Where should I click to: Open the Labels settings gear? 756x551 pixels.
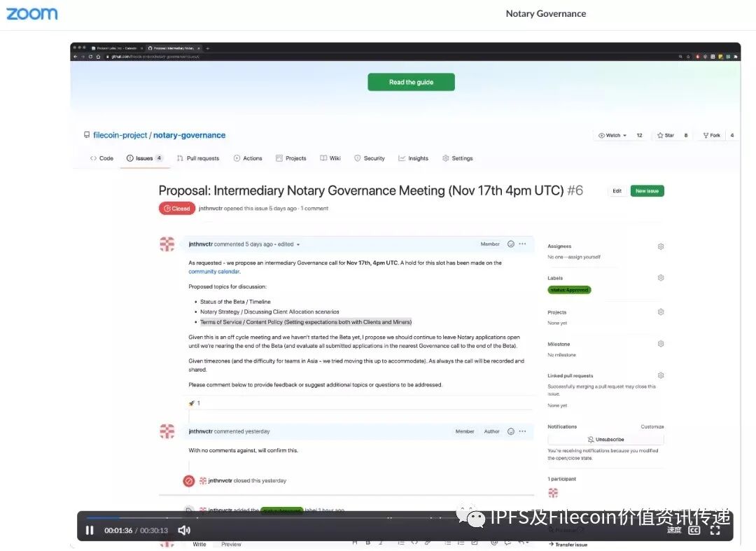[661, 278]
